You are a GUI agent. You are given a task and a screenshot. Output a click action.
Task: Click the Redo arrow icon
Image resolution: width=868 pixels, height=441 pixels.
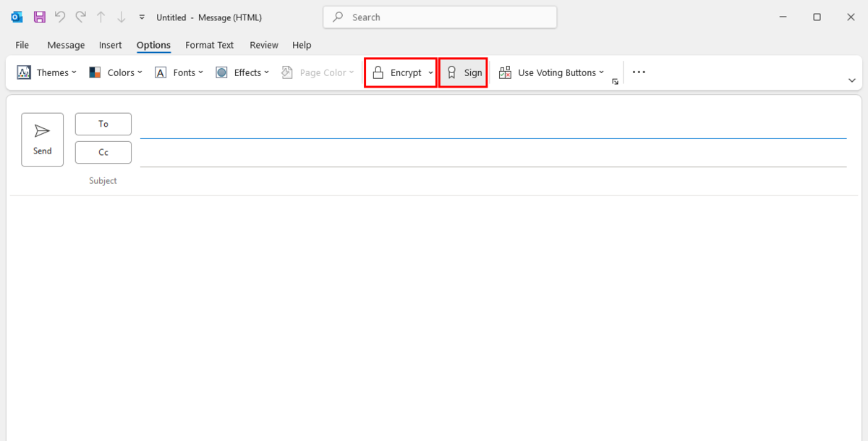80,17
